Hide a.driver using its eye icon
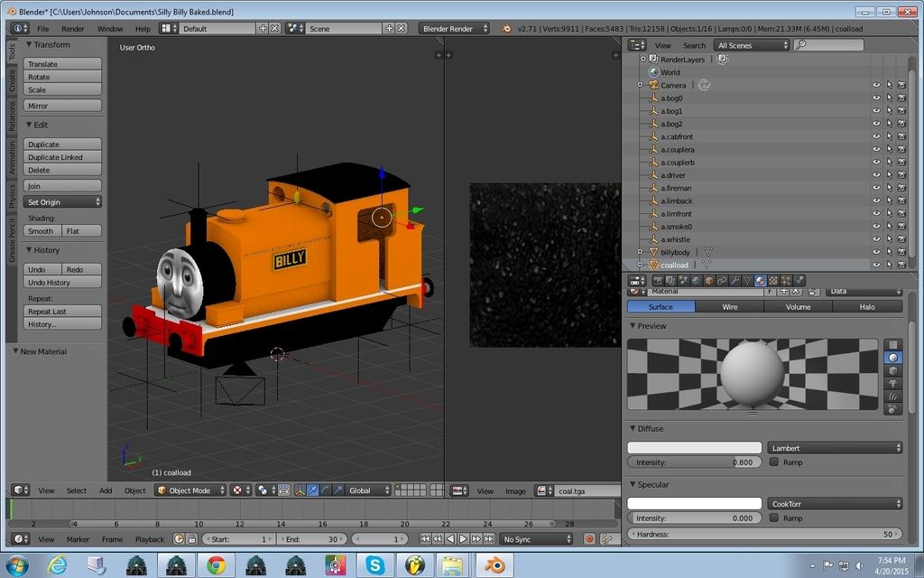Viewport: 924px width, 578px height. pyautogui.click(x=876, y=175)
